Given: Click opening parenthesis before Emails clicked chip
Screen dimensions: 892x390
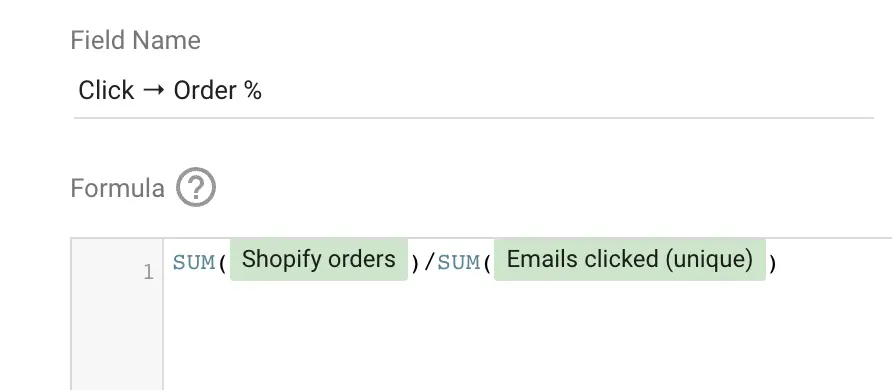Looking at the screenshot, I should (487, 263).
